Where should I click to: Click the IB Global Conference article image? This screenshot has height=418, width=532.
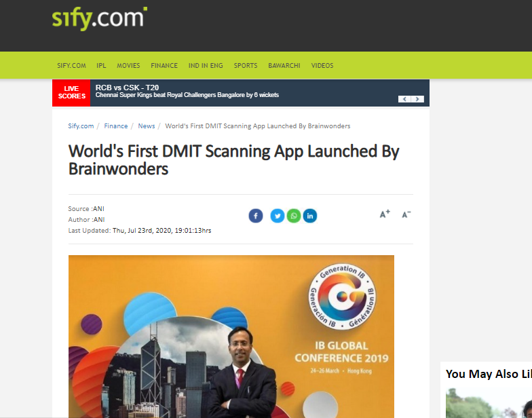[x=231, y=337]
